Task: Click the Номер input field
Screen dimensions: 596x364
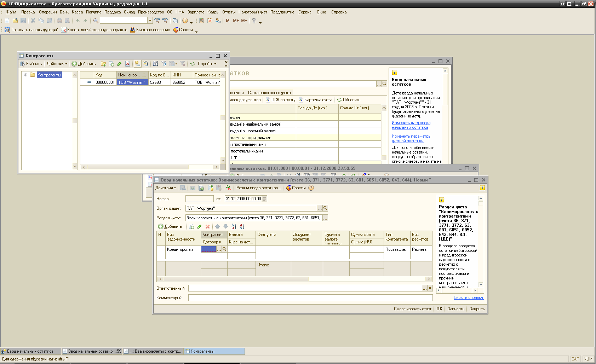Action: tap(200, 199)
